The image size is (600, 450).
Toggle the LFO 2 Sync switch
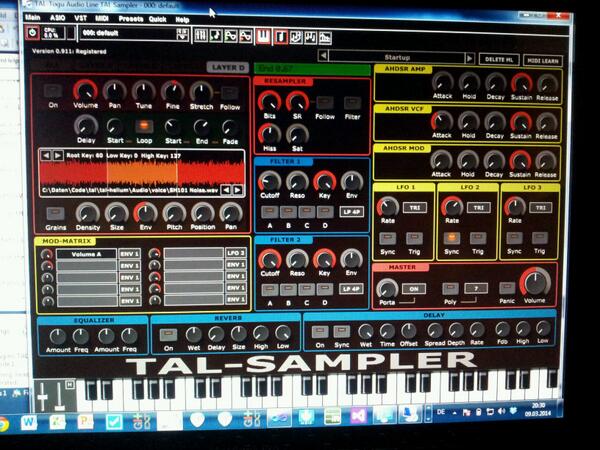click(452, 238)
